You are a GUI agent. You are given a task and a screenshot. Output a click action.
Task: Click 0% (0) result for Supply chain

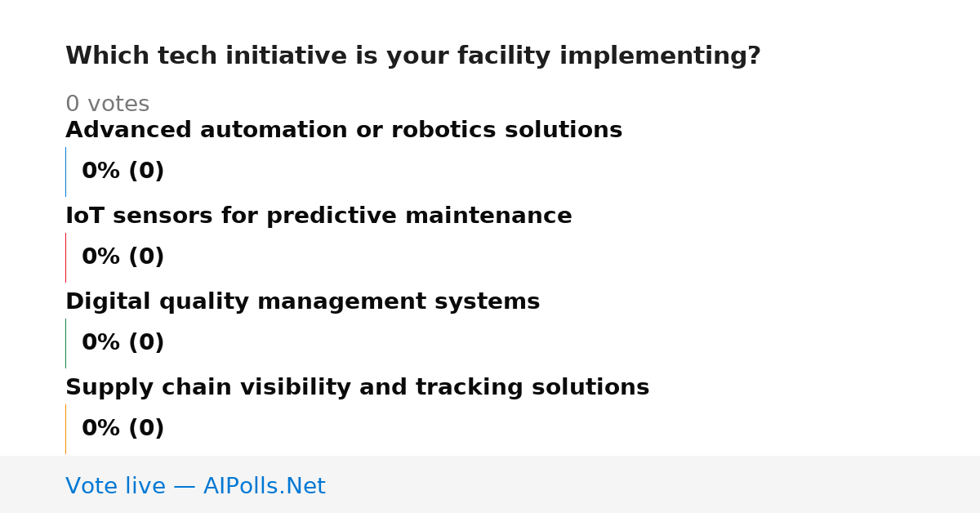pos(122,429)
